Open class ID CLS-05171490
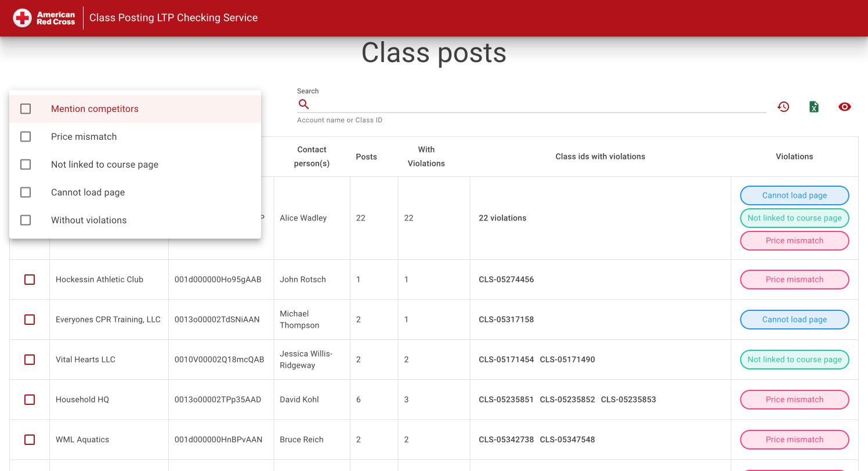Screen dimensions: 868x471 567,360
